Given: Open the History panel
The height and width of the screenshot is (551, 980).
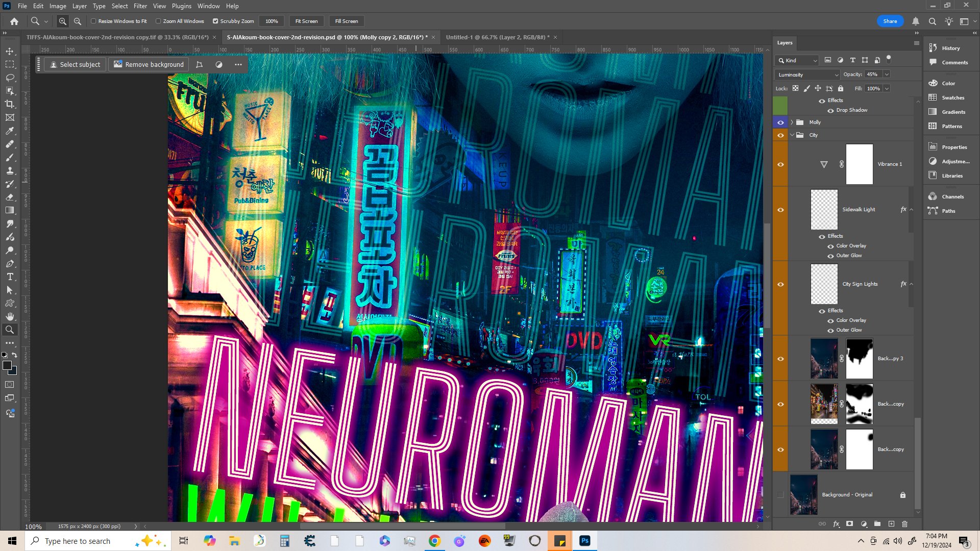Looking at the screenshot, I should pyautogui.click(x=950, y=48).
